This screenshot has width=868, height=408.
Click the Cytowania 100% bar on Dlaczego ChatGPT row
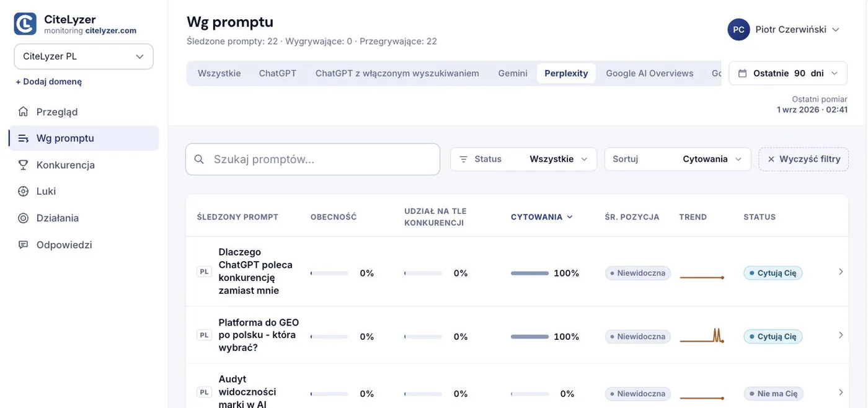530,273
